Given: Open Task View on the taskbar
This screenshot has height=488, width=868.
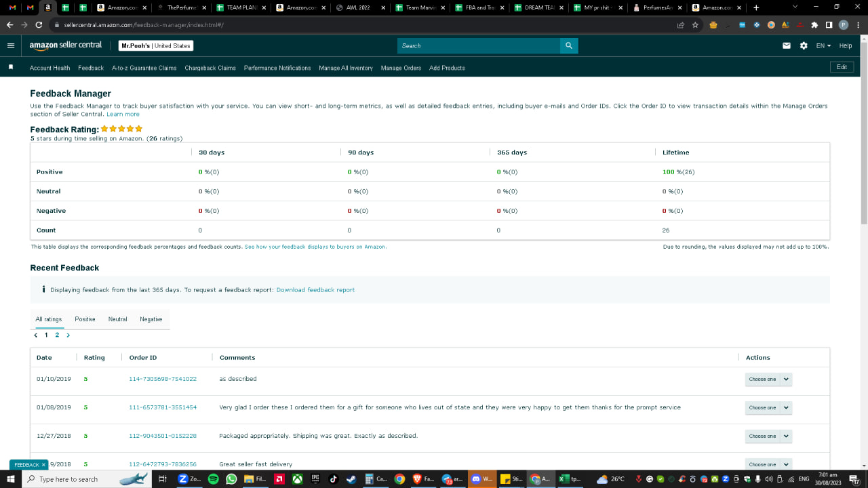Looking at the screenshot, I should pyautogui.click(x=163, y=479).
